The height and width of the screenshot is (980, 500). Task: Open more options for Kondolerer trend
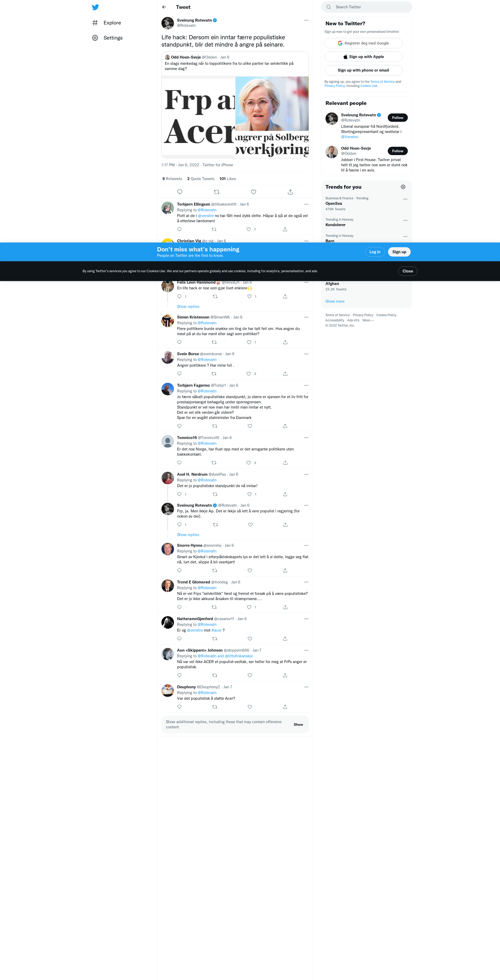(x=405, y=220)
